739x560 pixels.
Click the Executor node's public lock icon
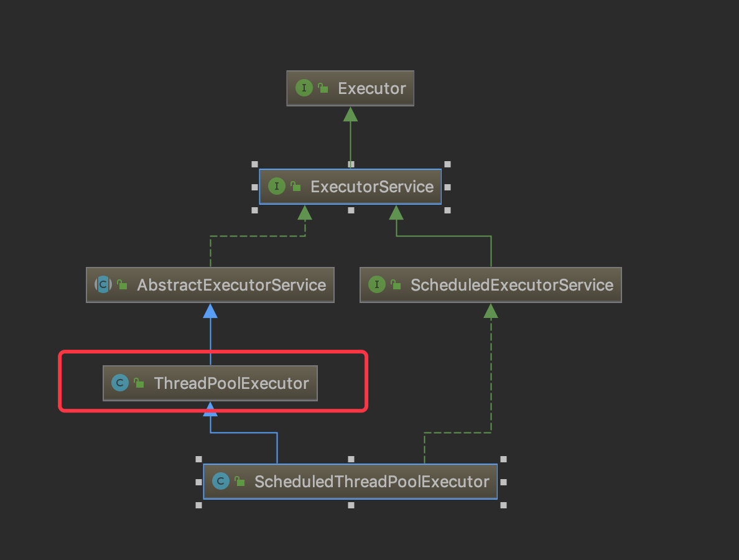tap(323, 88)
